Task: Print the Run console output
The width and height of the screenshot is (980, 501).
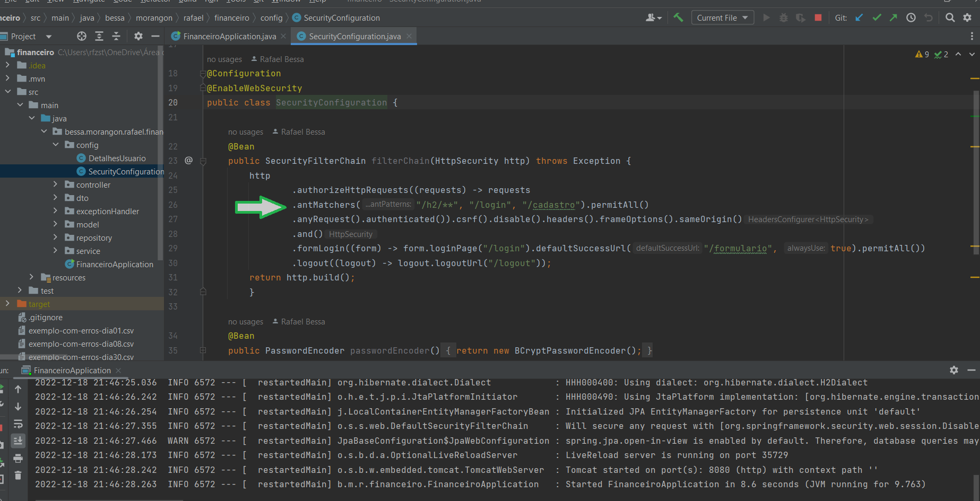Action: coord(18,458)
